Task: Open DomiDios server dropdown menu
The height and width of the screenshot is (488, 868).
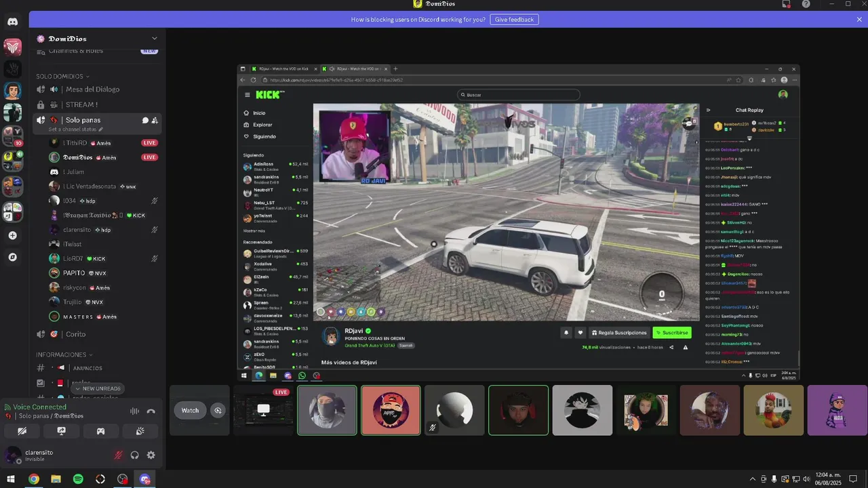Action: (155, 39)
